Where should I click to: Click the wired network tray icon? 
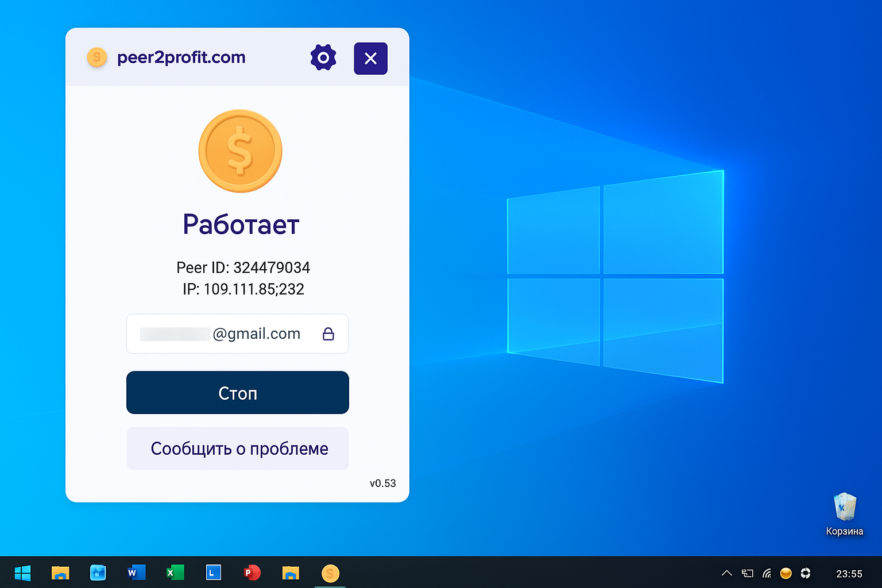(747, 573)
